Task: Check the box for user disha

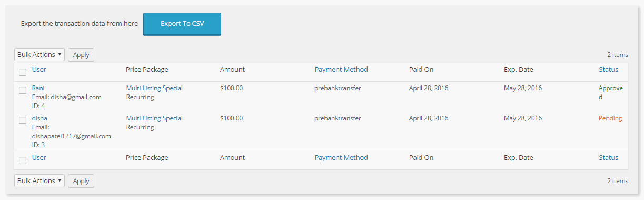Action: pyautogui.click(x=23, y=120)
